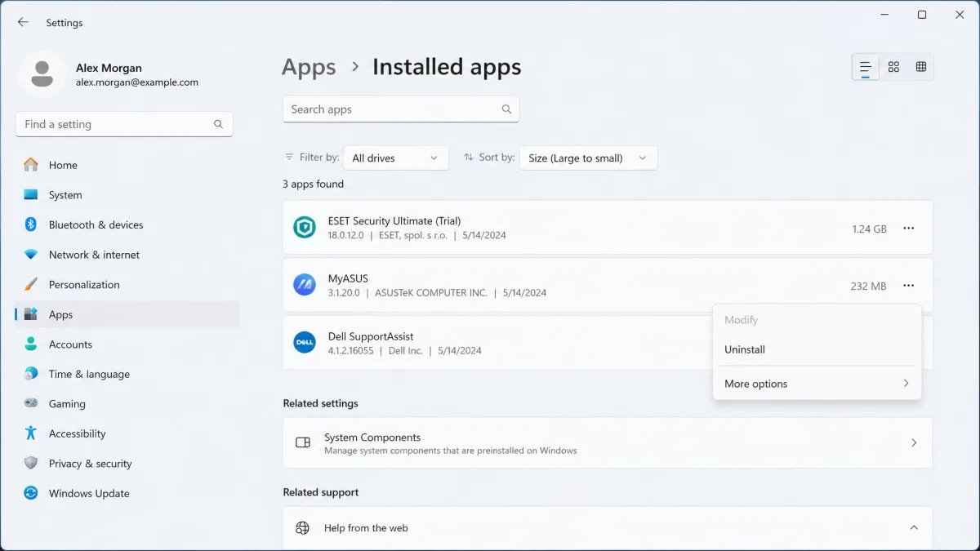Click the MyASUS app icon

[305, 285]
